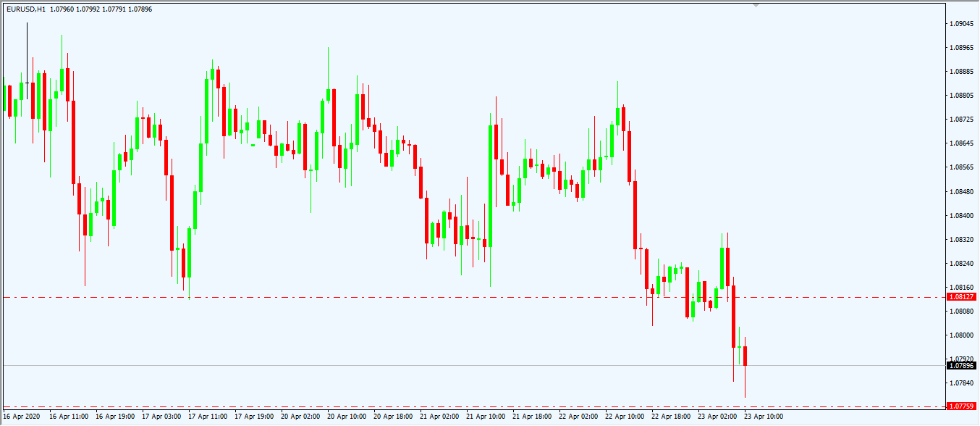Click the 1.08160 price scale value
The image size is (980, 426).
pyautogui.click(x=961, y=288)
